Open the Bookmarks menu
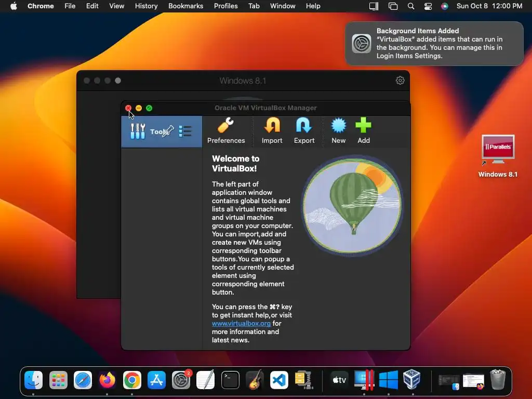The height and width of the screenshot is (399, 532). (x=185, y=6)
